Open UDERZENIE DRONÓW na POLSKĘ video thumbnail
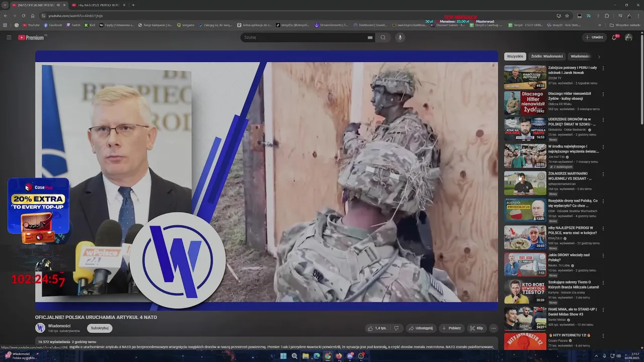This screenshot has width=644, height=362. (x=525, y=129)
